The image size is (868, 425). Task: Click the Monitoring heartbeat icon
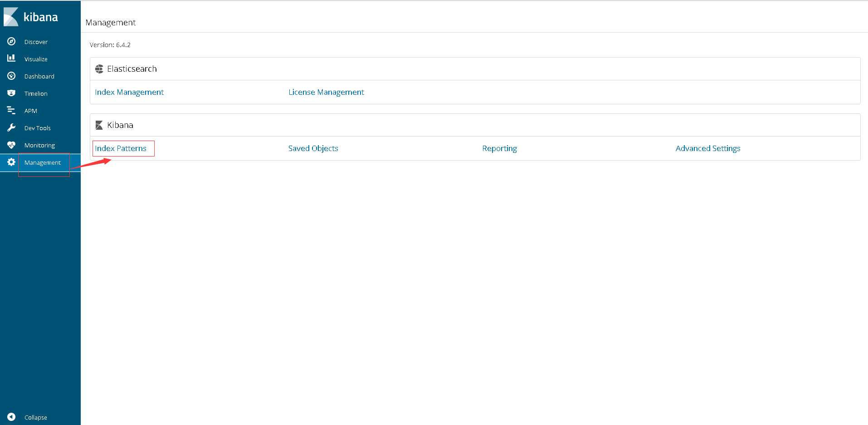click(11, 145)
